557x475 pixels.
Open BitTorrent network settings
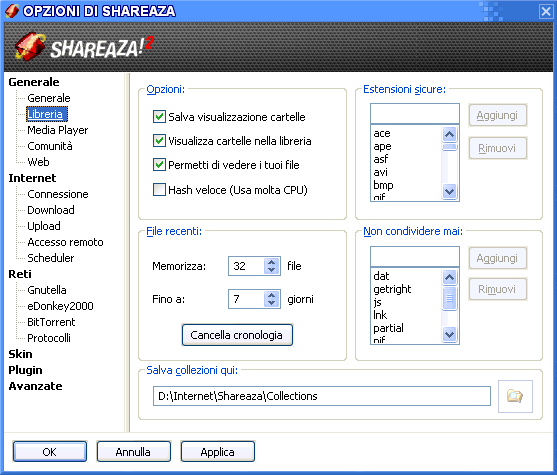[51, 322]
